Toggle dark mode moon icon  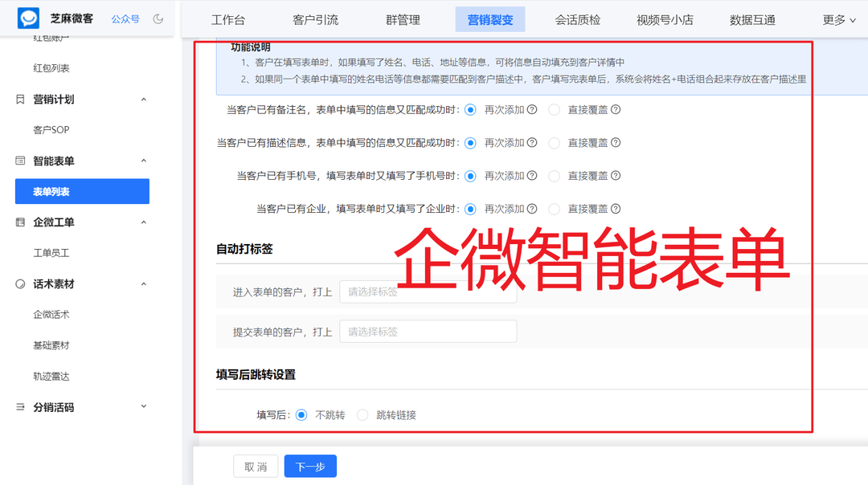coord(158,18)
